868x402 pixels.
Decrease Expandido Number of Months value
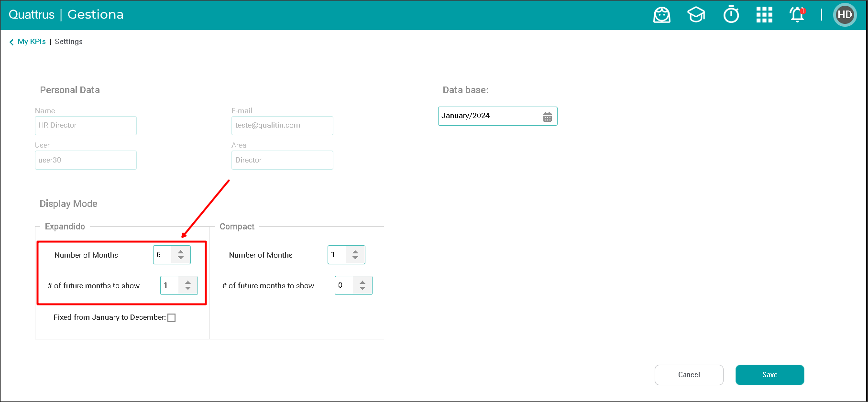pyautogui.click(x=181, y=258)
